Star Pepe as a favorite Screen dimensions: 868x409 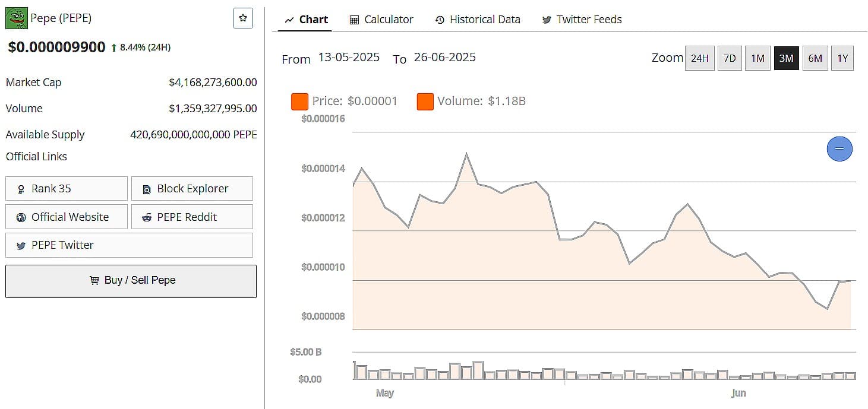(243, 18)
